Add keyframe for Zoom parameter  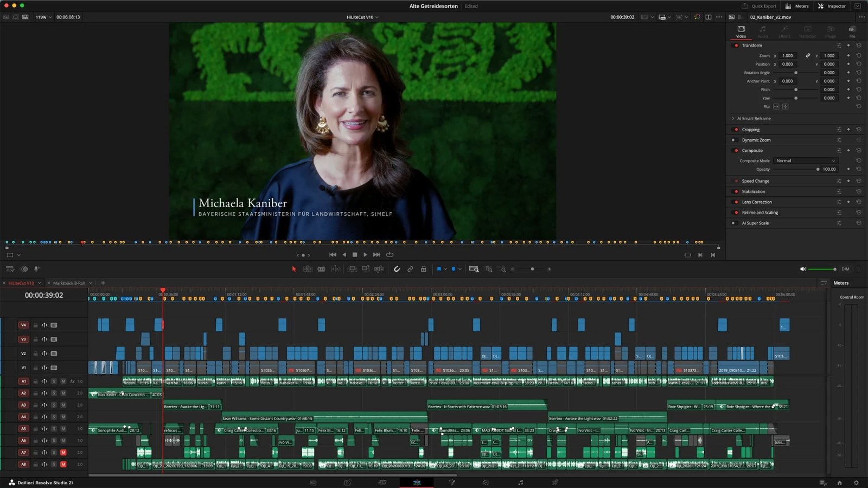pos(848,55)
